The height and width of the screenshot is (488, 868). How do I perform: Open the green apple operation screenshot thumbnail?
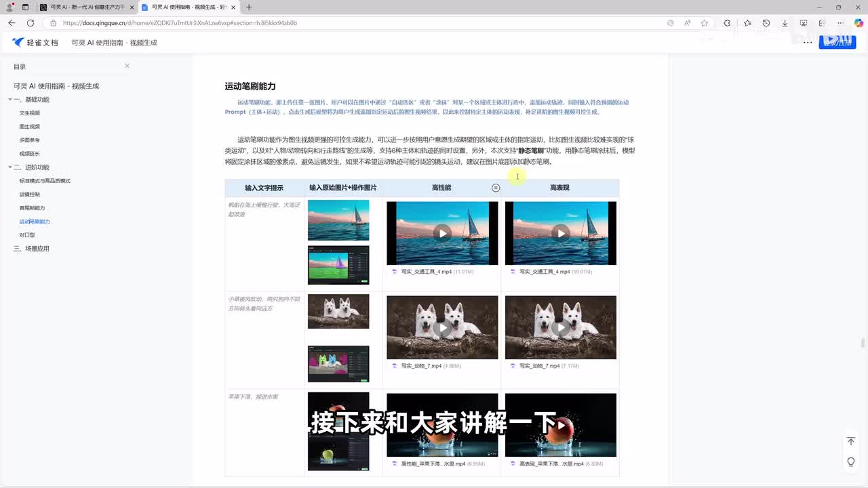coord(338,452)
